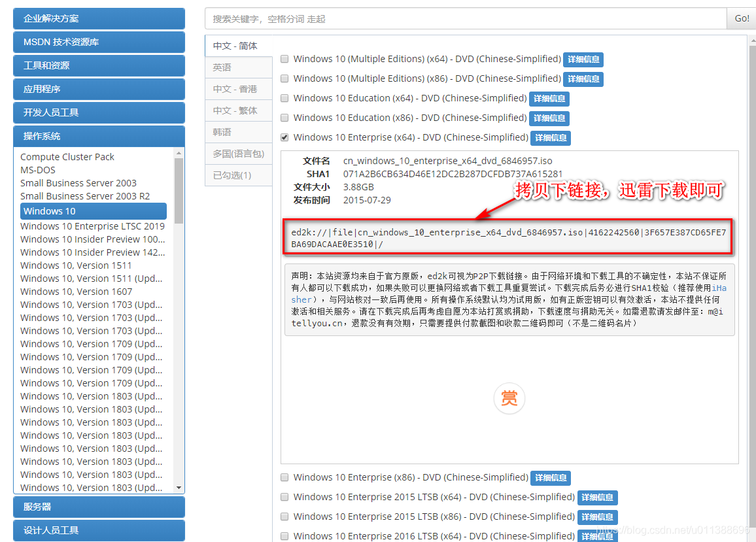View the 已勾选(1) tab
The image size is (756, 542).
239,175
